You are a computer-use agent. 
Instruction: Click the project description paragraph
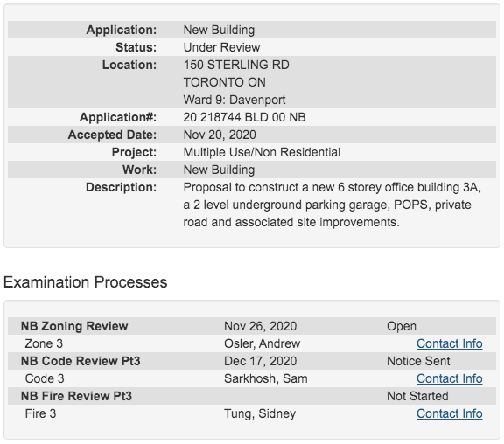pyautogui.click(x=332, y=205)
